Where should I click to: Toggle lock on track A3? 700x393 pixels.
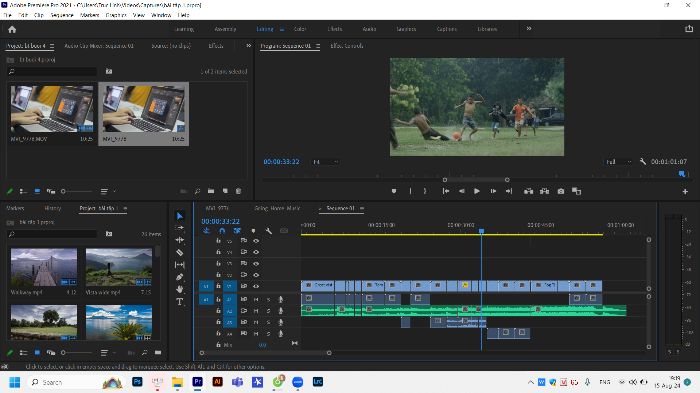[218, 322]
